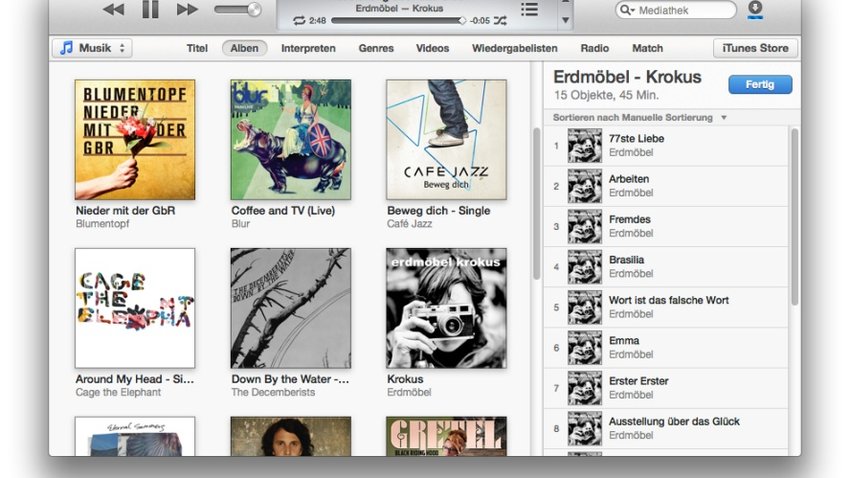The height and width of the screenshot is (478, 850).
Task: Open the Musik library selector dropdown
Action: click(x=92, y=48)
